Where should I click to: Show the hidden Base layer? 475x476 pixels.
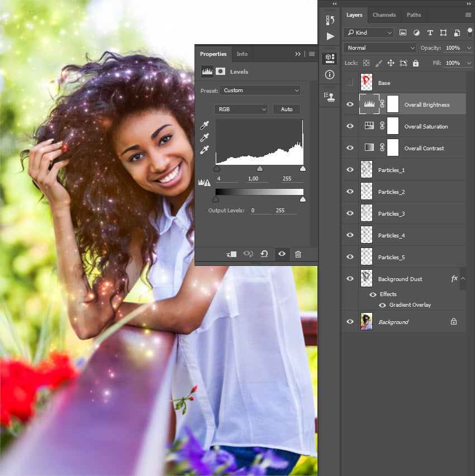(x=350, y=83)
